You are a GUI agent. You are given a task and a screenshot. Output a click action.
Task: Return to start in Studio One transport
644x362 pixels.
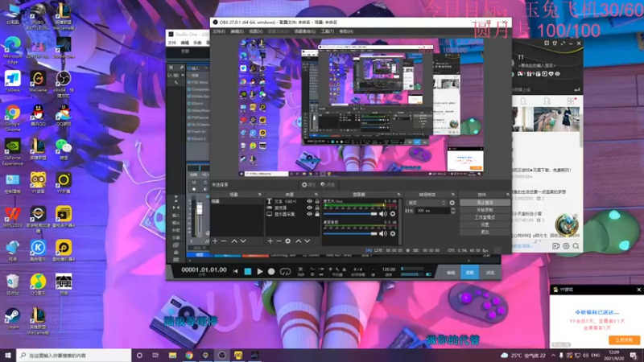[235, 271]
